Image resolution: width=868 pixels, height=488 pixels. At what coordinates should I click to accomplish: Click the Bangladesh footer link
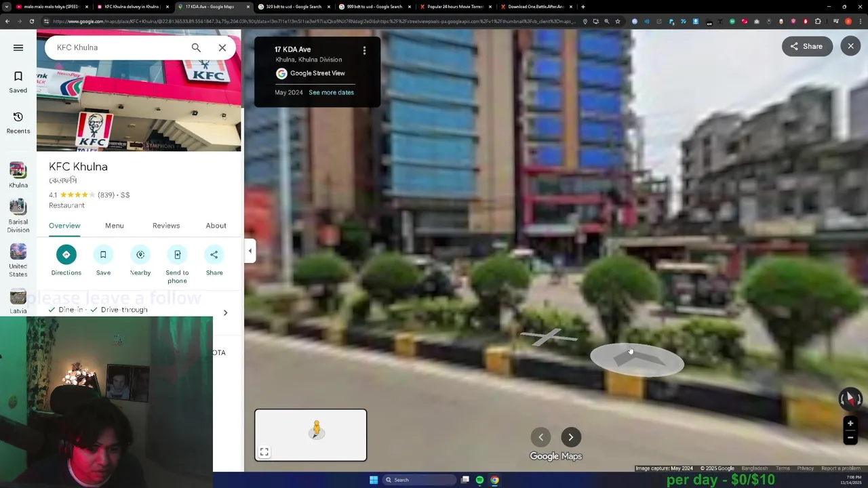(x=755, y=468)
